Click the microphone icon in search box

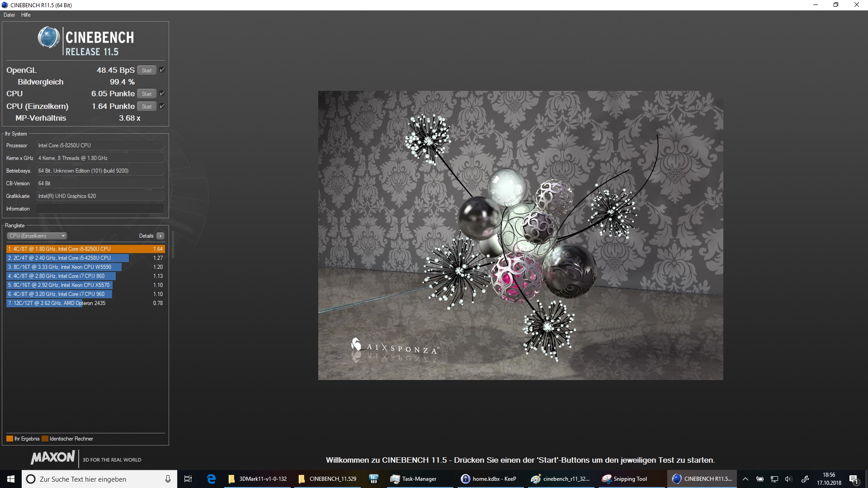tap(168, 479)
